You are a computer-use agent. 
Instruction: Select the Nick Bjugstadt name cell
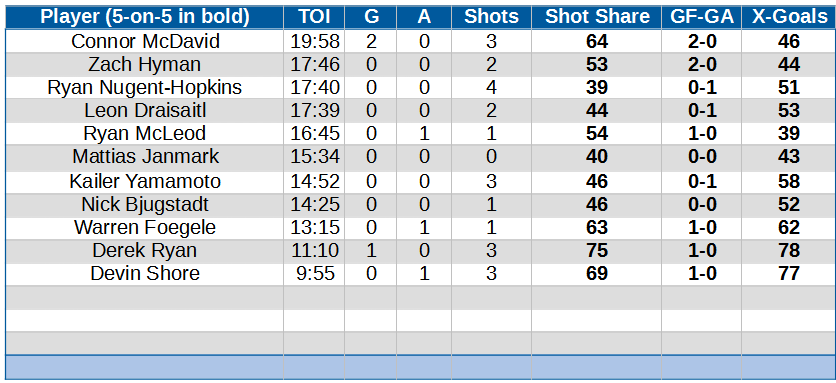point(144,204)
